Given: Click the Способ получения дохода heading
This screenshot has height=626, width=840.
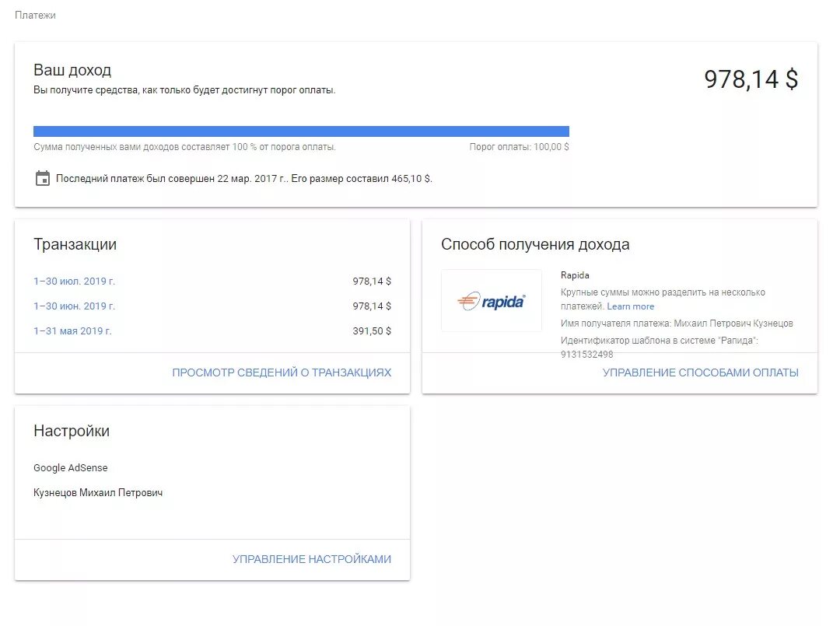Looking at the screenshot, I should point(535,244).
